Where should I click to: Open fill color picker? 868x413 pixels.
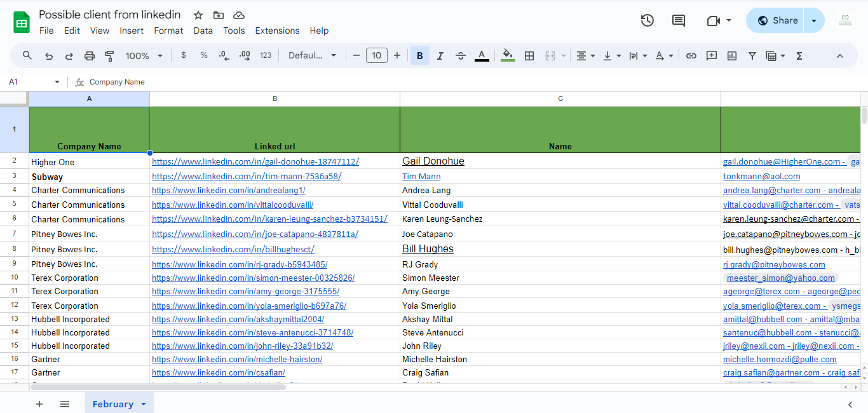coord(508,56)
